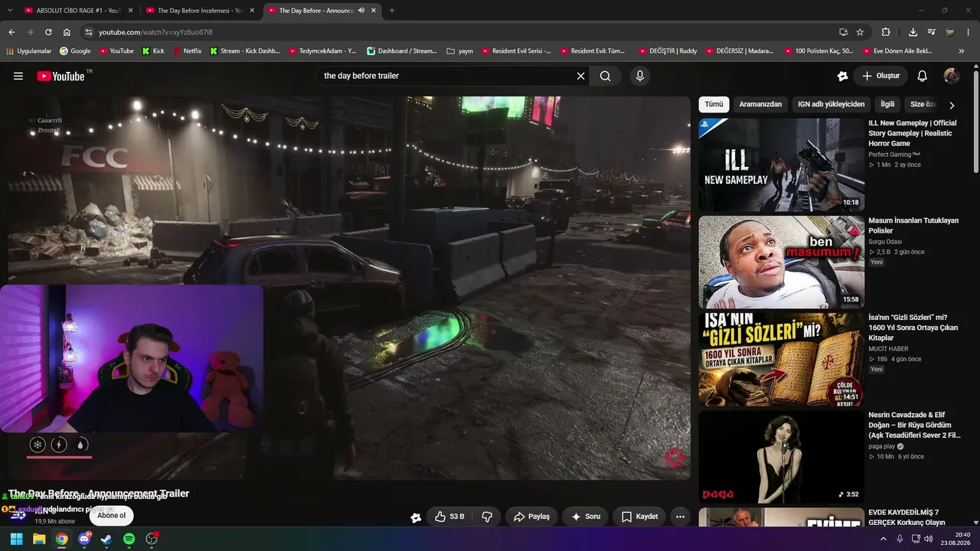This screenshot has height=551, width=980.
Task: Open the Chrome extensions puzzle icon
Action: (886, 32)
